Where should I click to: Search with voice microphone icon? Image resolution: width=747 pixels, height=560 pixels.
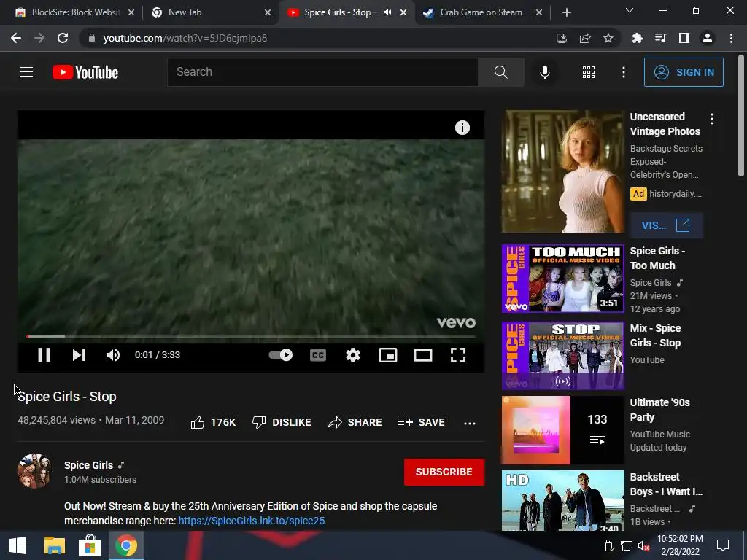pos(544,72)
